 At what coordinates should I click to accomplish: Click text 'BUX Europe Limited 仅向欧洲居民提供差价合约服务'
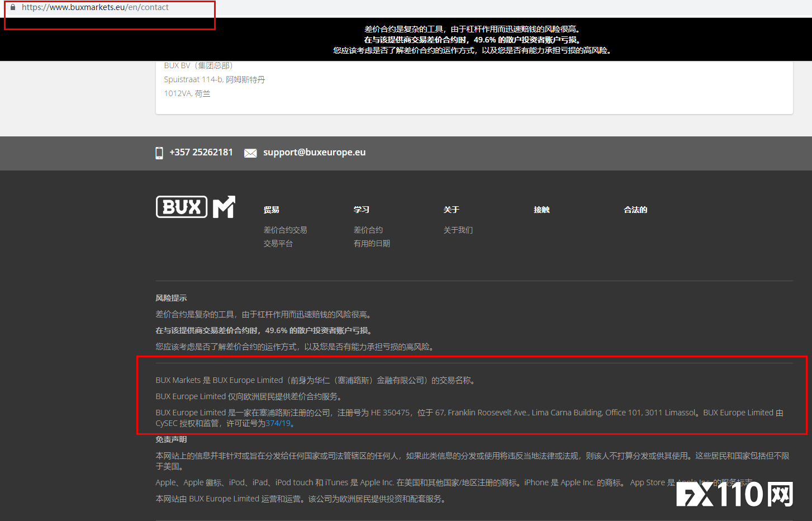click(x=249, y=396)
